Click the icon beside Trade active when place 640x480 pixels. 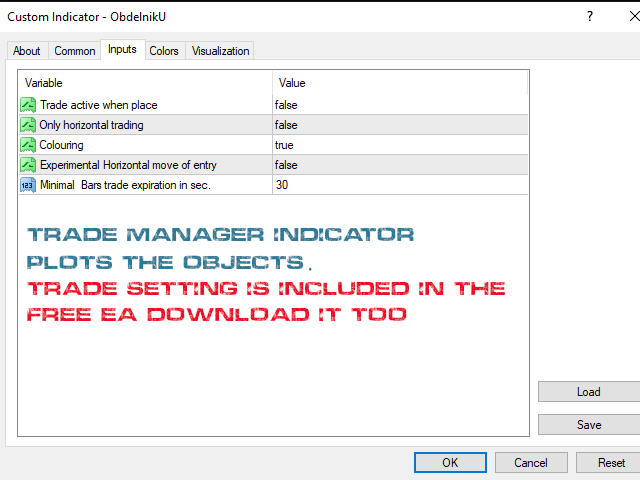pos(28,105)
